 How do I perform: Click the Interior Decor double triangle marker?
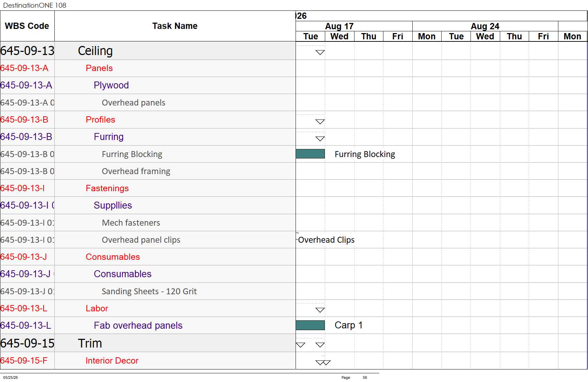[323, 362]
